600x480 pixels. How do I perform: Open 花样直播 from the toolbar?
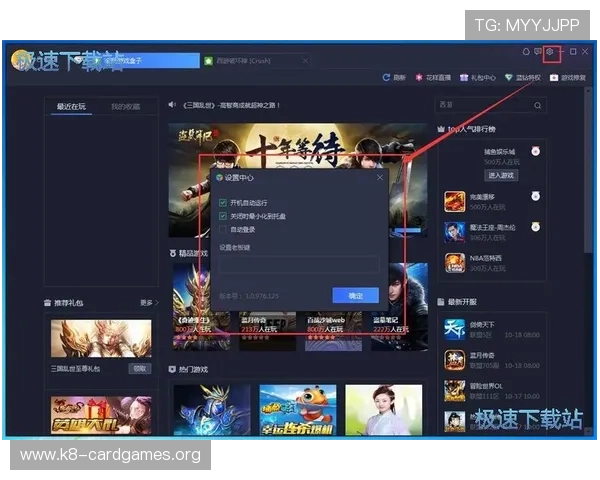433,78
